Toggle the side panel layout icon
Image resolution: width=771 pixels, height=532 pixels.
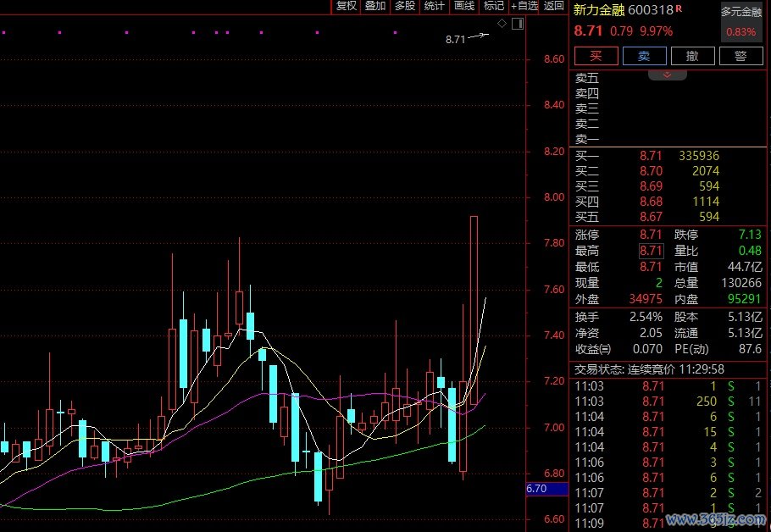click(x=518, y=24)
